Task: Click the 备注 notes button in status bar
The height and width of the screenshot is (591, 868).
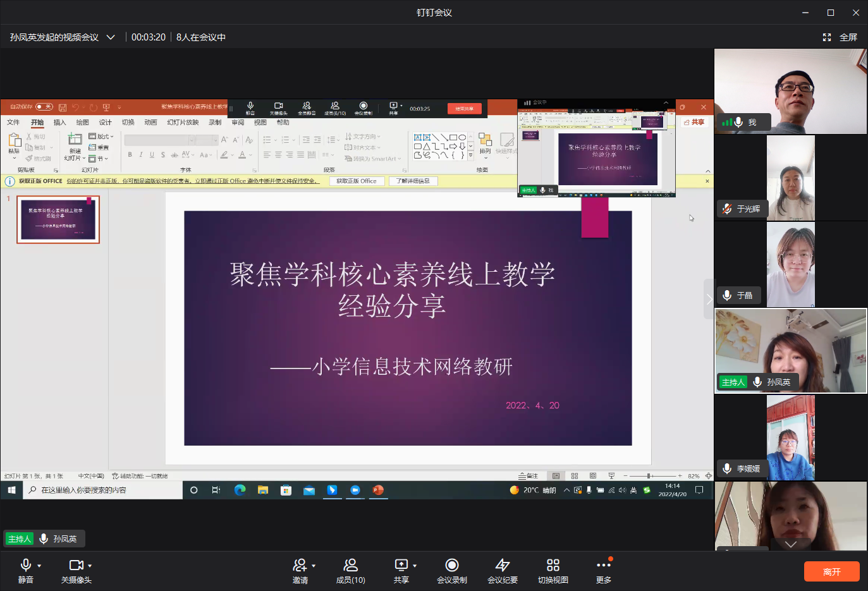Action: (529, 476)
